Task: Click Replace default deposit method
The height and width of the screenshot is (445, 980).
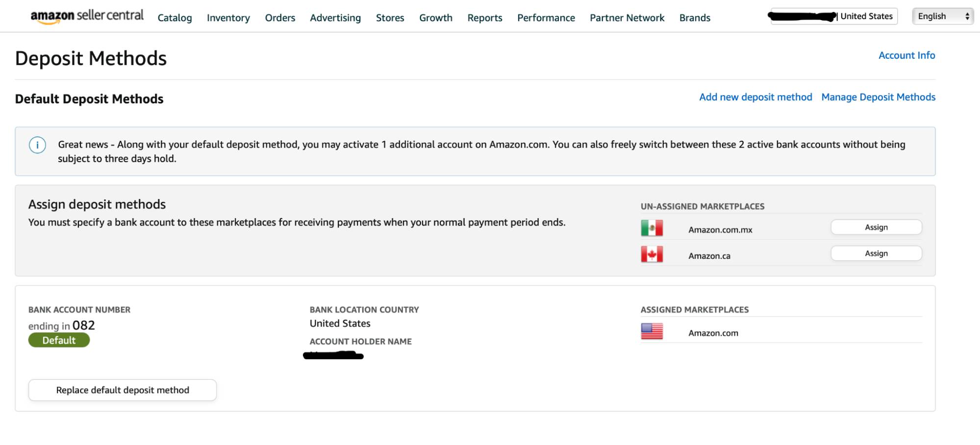Action: (x=122, y=390)
